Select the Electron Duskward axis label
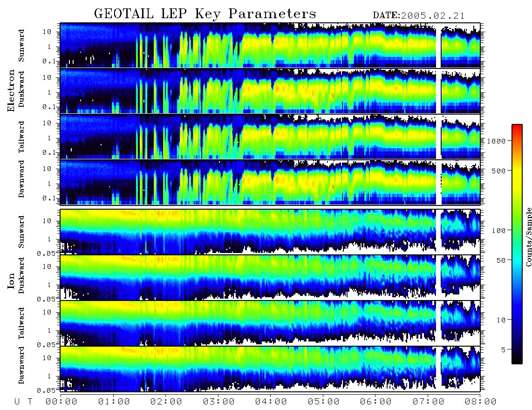The image size is (532, 410). tap(21, 89)
